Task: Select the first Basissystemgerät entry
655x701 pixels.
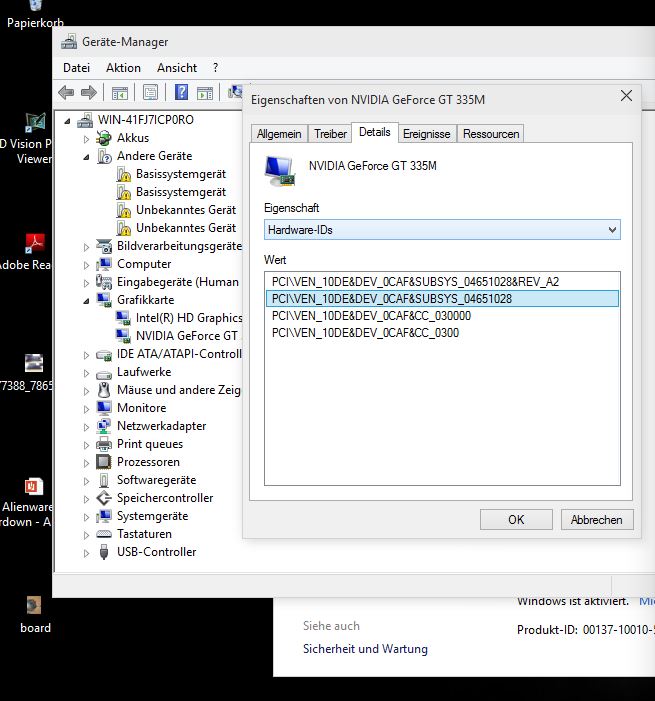Action: tap(181, 174)
